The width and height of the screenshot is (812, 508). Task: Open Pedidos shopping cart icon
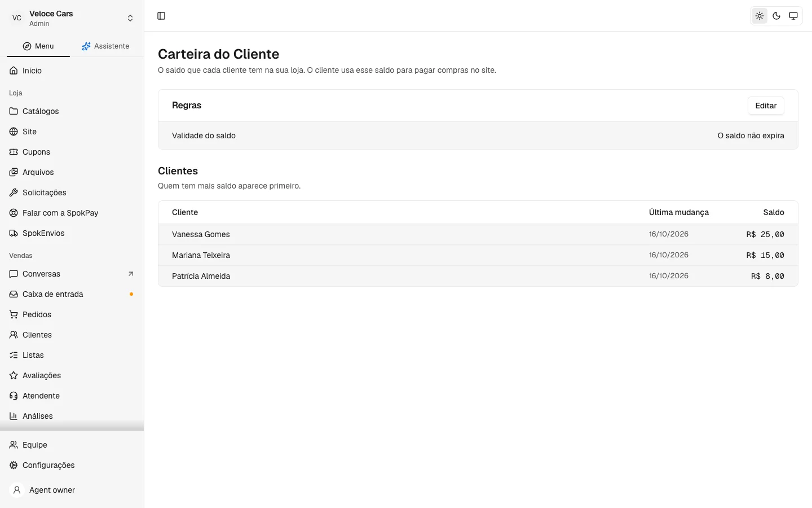(14, 314)
